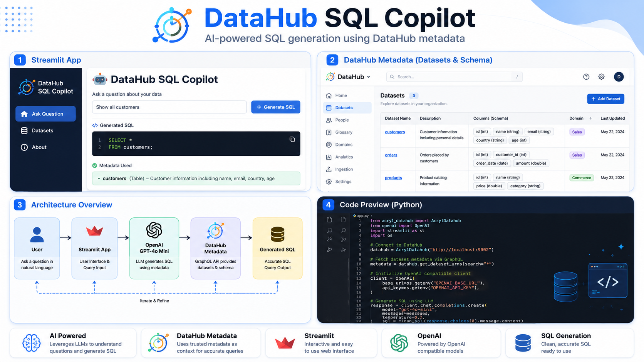
Task: Open the orders dataset link
Action: point(391,155)
